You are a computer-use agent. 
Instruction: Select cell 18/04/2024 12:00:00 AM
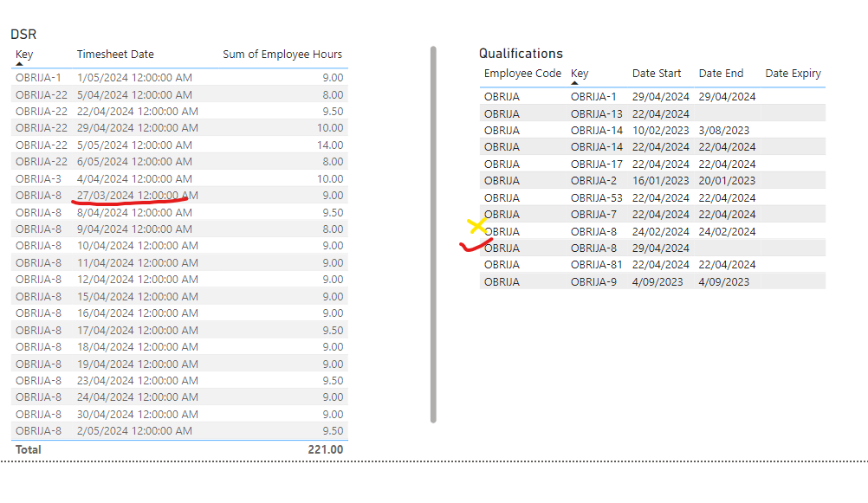pos(137,347)
